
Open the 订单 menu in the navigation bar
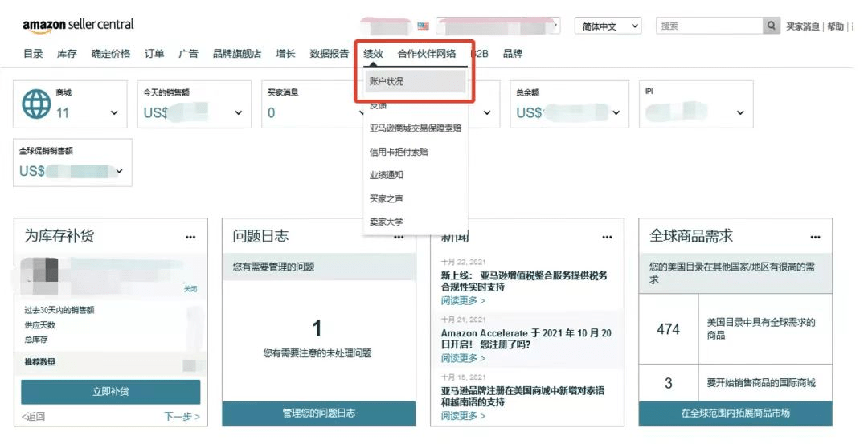(154, 54)
